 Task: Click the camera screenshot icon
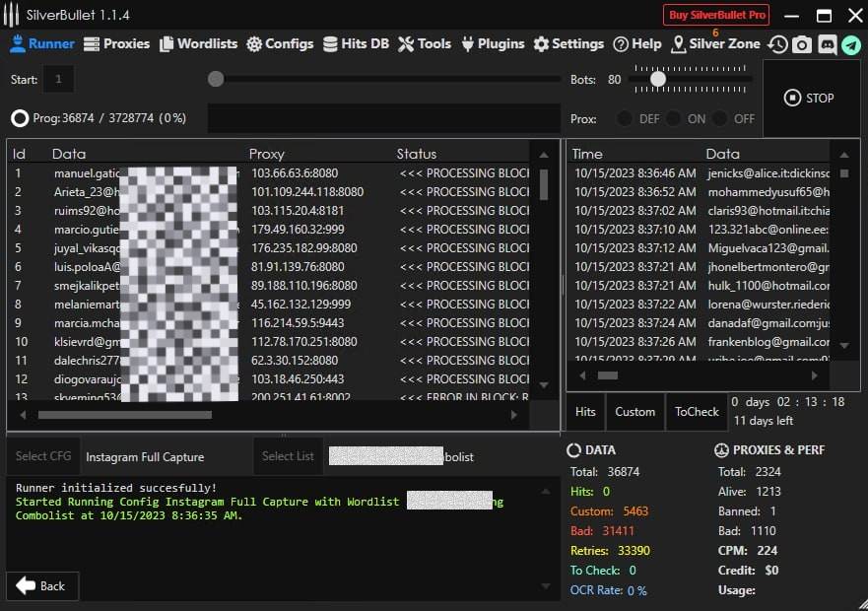[x=803, y=44]
